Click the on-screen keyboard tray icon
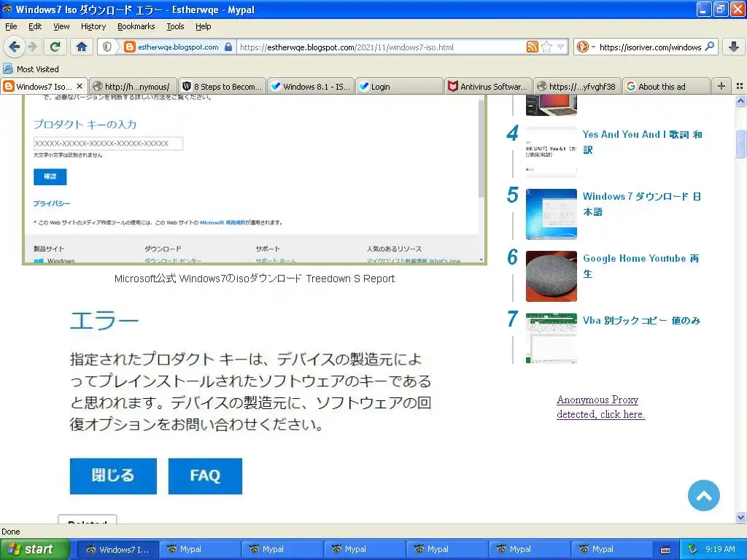Image resolution: width=747 pixels, height=560 pixels. (x=665, y=550)
